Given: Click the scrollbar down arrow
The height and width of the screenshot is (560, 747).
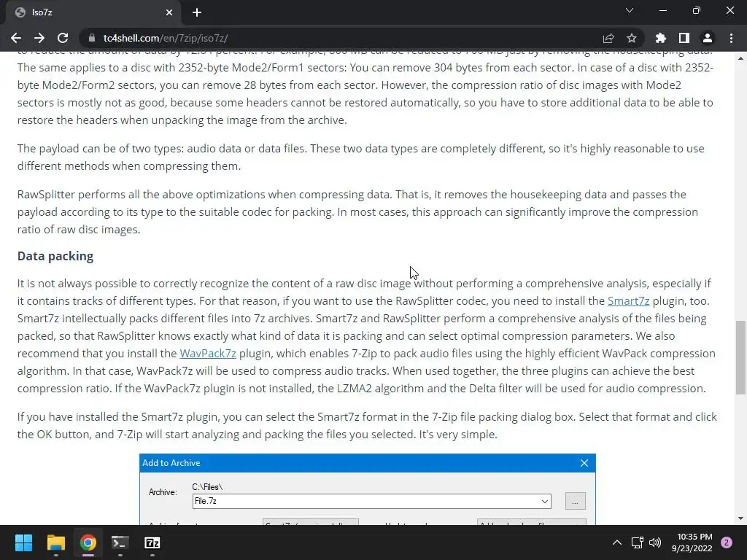Looking at the screenshot, I should (740, 518).
